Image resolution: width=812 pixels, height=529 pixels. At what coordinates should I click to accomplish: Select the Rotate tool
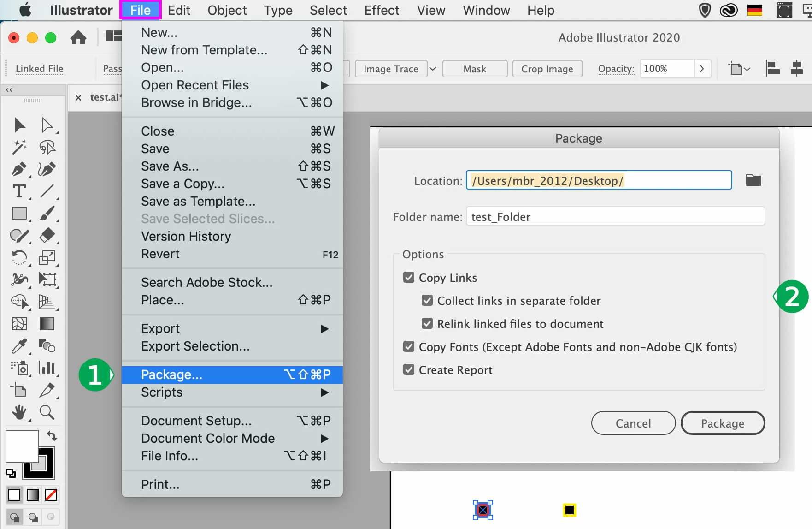[x=19, y=257]
